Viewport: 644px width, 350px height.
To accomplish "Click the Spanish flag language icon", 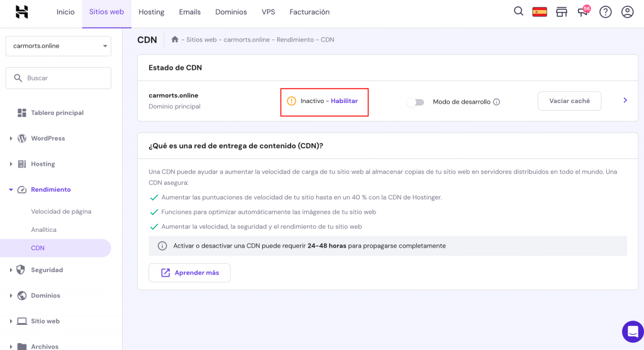I will [x=540, y=12].
